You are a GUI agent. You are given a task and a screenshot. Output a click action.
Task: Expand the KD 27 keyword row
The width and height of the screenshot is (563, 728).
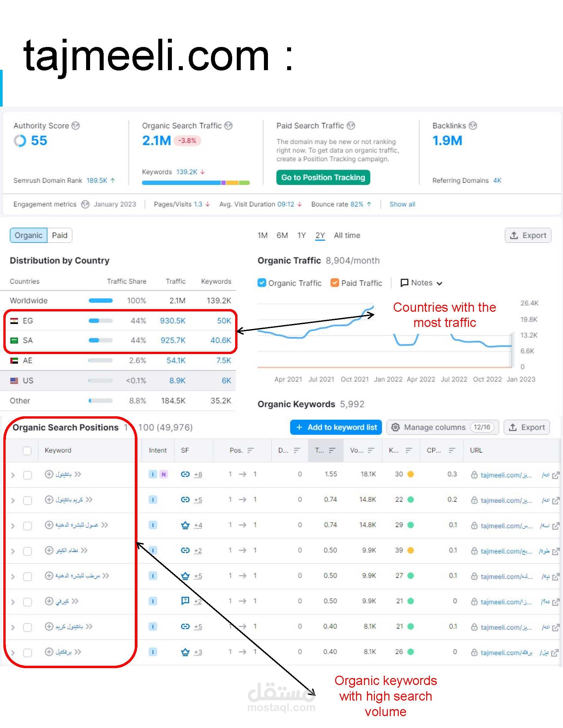13,576
